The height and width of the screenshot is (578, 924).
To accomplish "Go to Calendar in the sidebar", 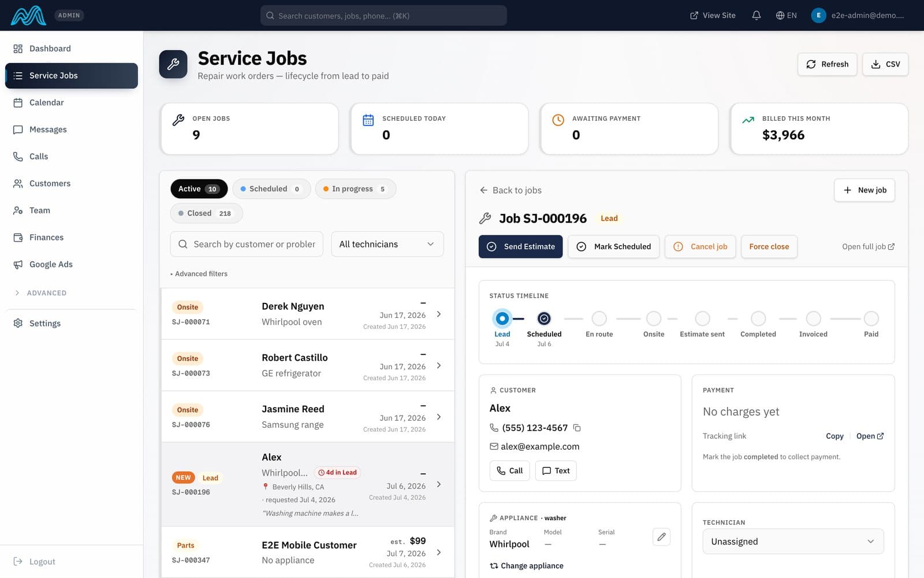I will (72, 102).
